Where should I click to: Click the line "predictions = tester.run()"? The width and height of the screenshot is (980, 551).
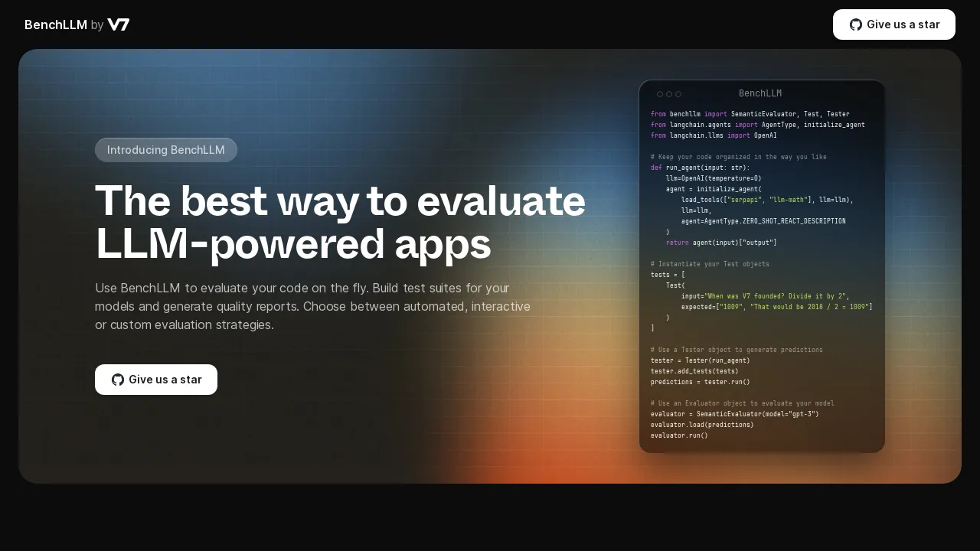point(701,382)
